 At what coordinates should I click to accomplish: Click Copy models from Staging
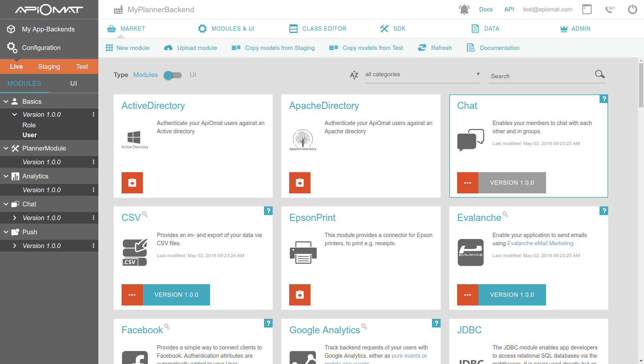click(x=273, y=48)
